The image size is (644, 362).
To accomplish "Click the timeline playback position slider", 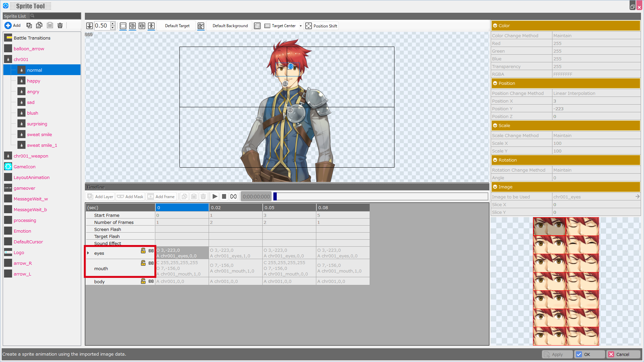I will (381, 197).
